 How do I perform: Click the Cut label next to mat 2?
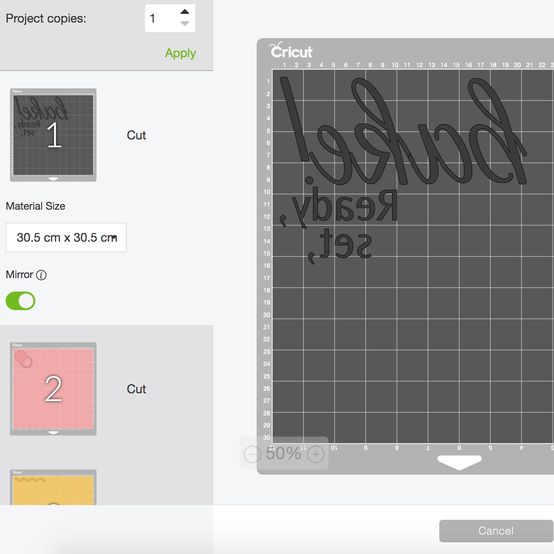pyautogui.click(x=136, y=389)
